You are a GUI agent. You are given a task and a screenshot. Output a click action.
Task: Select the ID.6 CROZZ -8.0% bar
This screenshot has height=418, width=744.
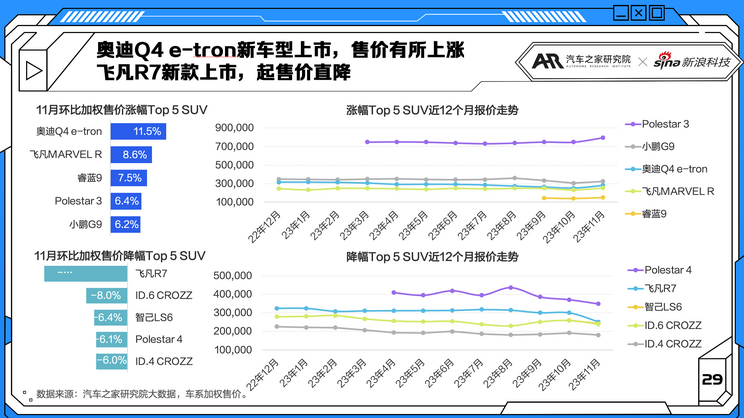pyautogui.click(x=107, y=296)
